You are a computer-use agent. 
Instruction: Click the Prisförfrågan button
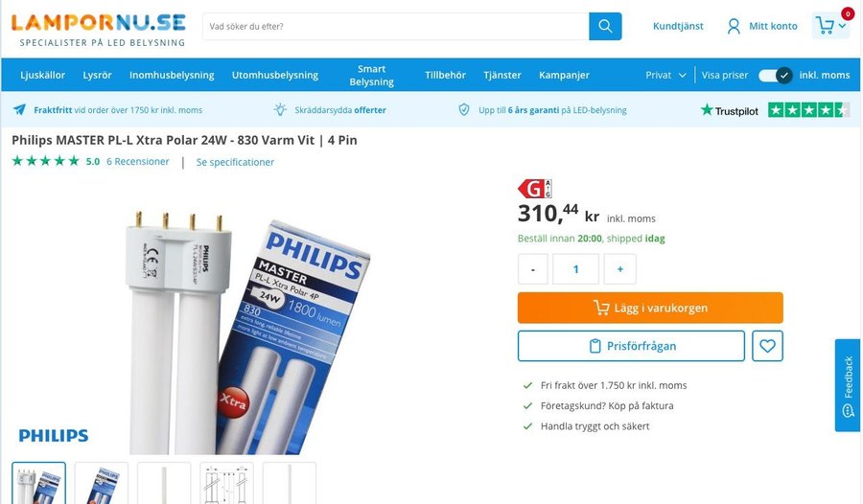click(x=631, y=346)
